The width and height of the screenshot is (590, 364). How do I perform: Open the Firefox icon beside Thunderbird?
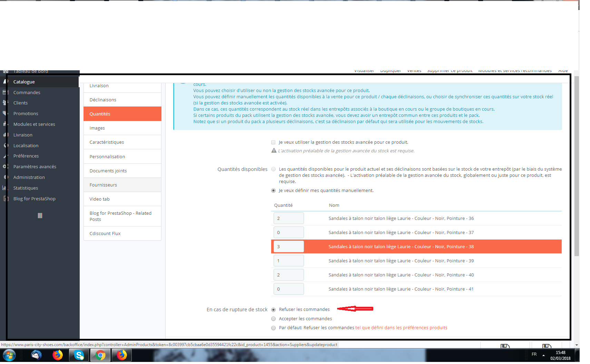point(58,355)
